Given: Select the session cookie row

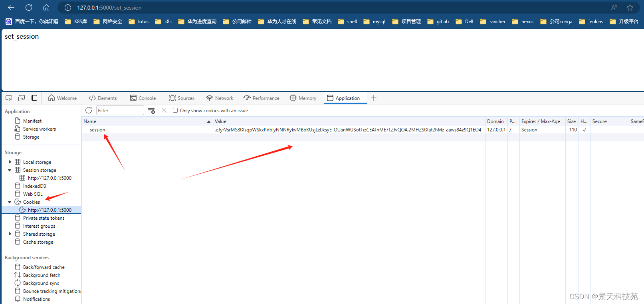Looking at the screenshot, I should 363,129.
